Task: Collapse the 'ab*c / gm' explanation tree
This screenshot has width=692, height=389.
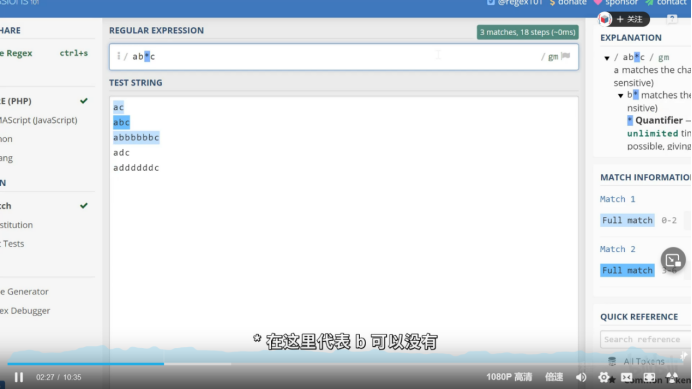Action: 607,58
